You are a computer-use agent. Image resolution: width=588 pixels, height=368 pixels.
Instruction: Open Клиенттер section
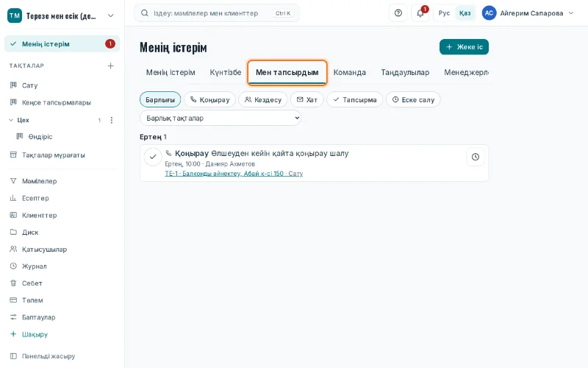(x=62, y=215)
